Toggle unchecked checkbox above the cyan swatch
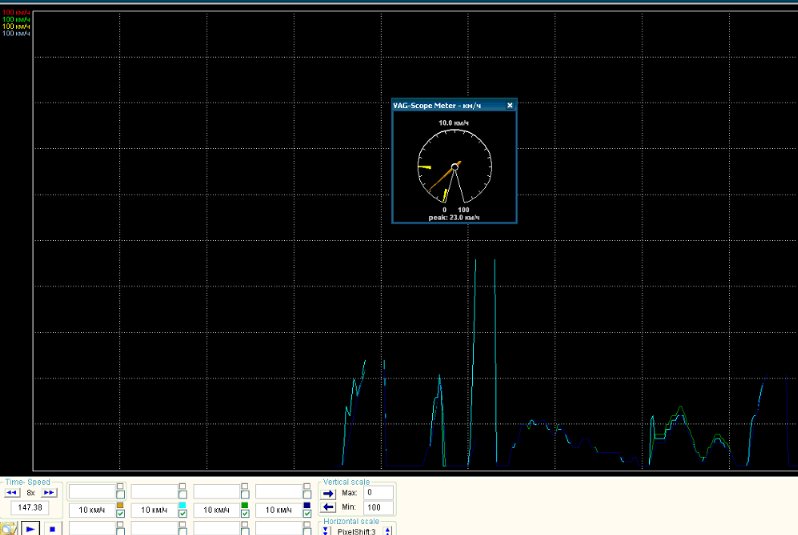 182,495
